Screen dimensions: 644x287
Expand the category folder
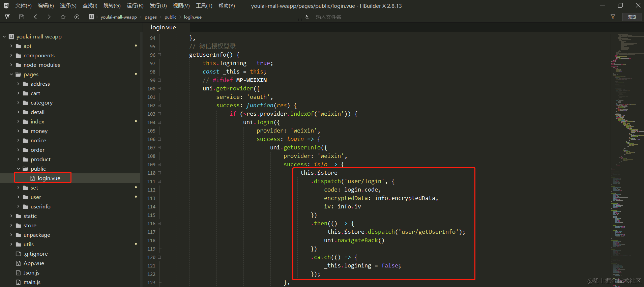(x=18, y=103)
